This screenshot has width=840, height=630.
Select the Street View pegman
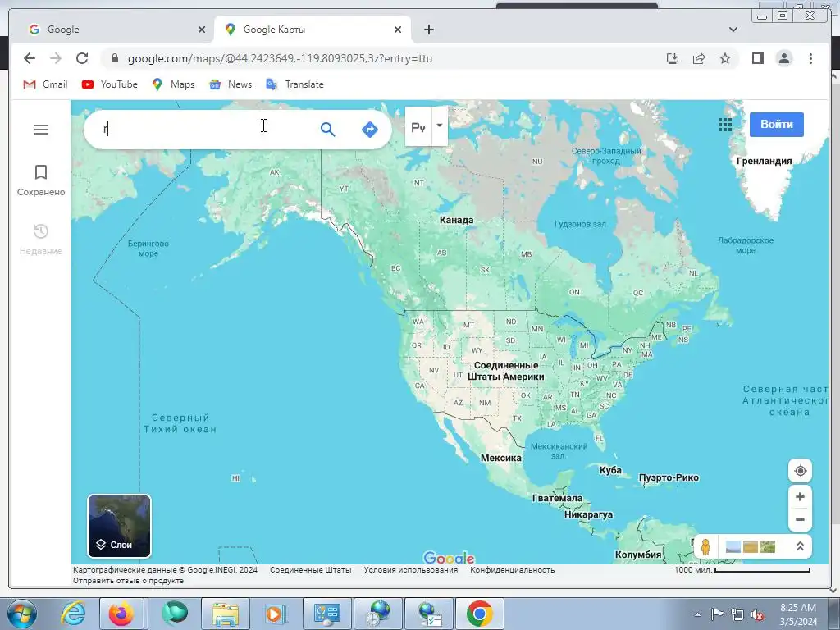705,546
